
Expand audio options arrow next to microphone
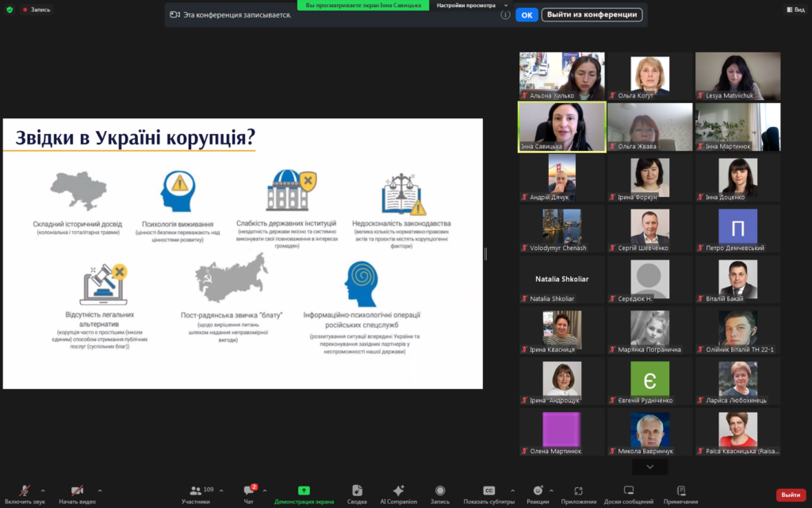[43, 491]
